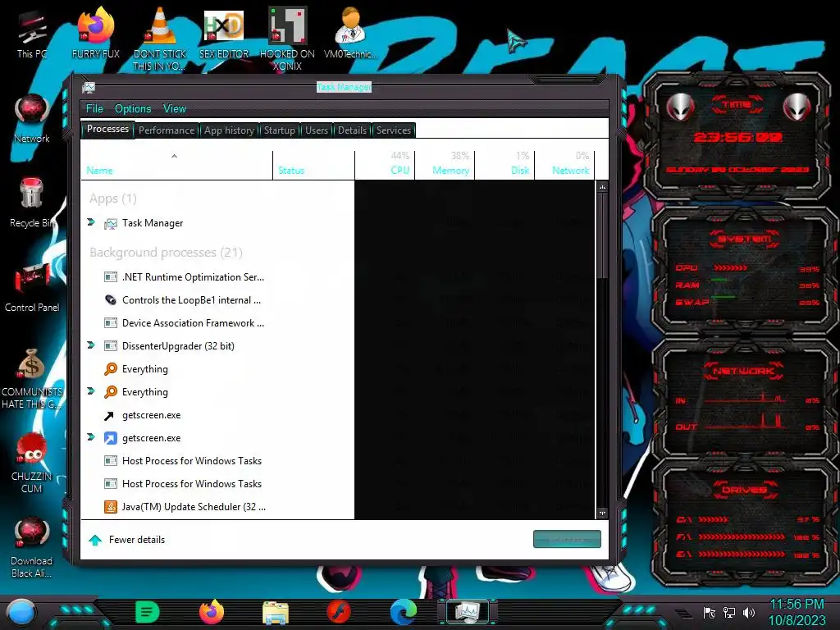Click the Fewer details link
This screenshot has width=840, height=630.
(137, 540)
